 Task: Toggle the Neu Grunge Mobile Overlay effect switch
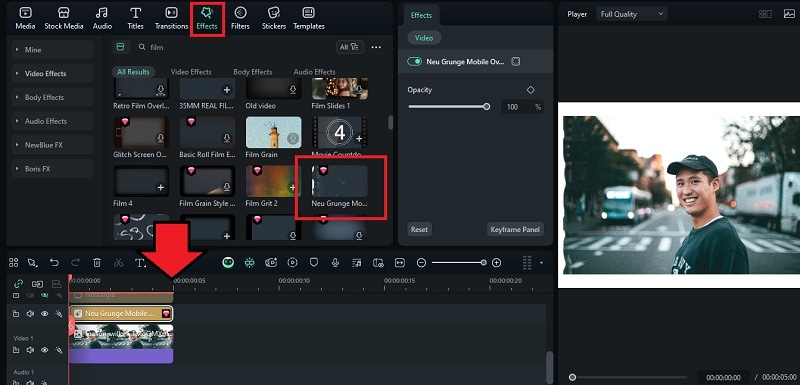pos(414,62)
